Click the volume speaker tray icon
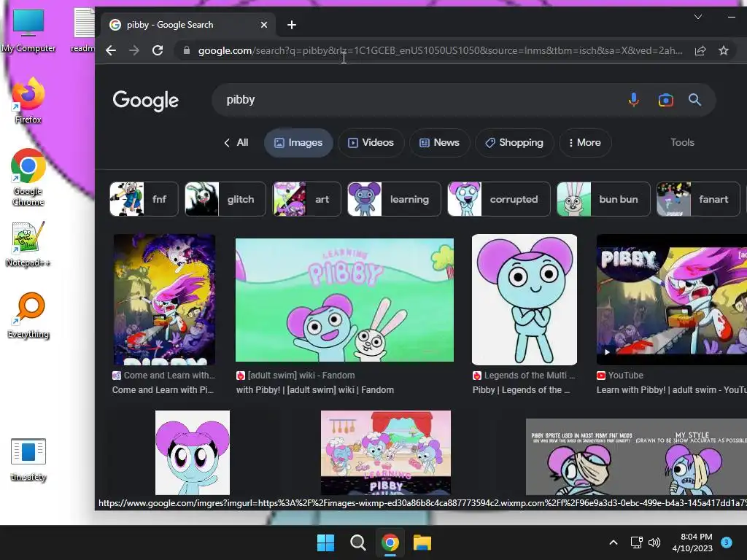This screenshot has height=560, width=747. pos(654,542)
